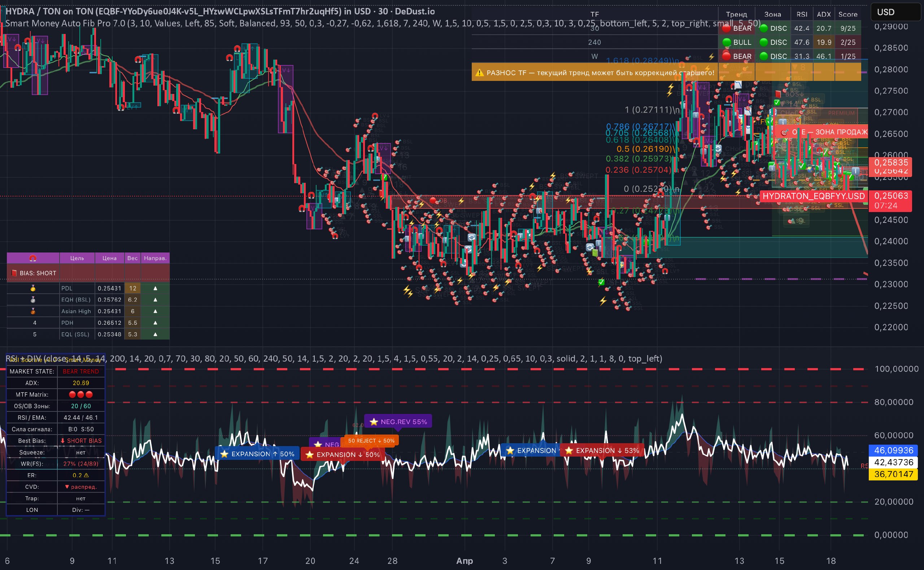This screenshot has width=924, height=570.
Task: Click the ADX value 19.9 in the 240 row
Action: (824, 42)
